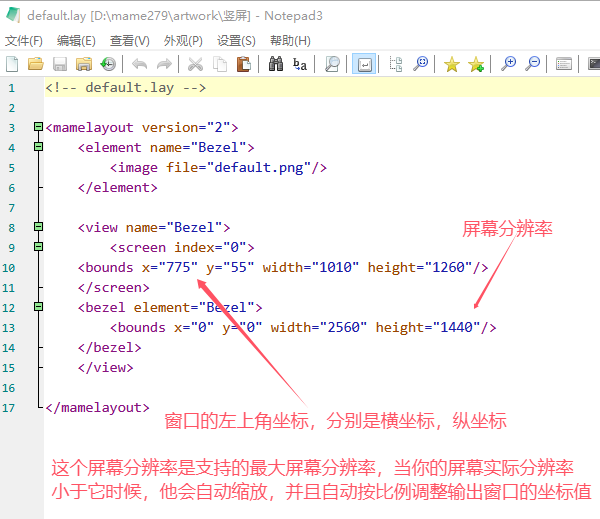Click the default.lay comment on line 1
Viewport: 600px width, 519px height.
coord(126,88)
